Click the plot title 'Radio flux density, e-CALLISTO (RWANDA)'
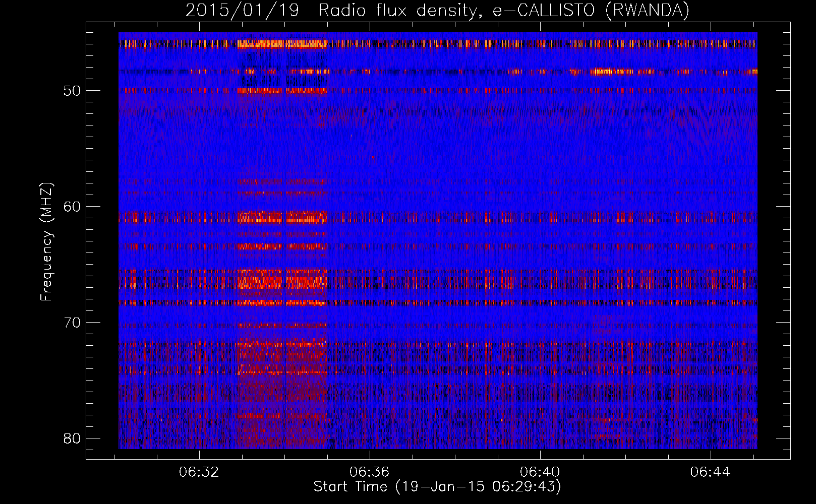816x504 pixels. coord(504,11)
